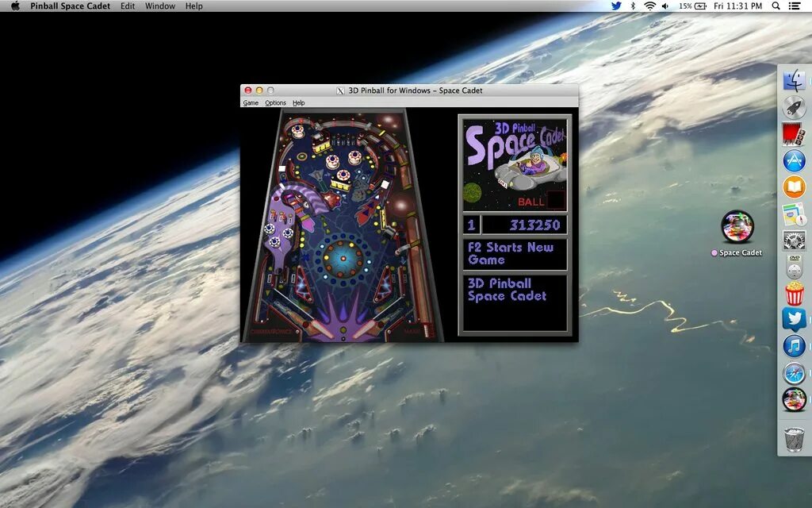Image resolution: width=812 pixels, height=508 pixels.
Task: Close the 3D Pinball window
Action: 248,90
